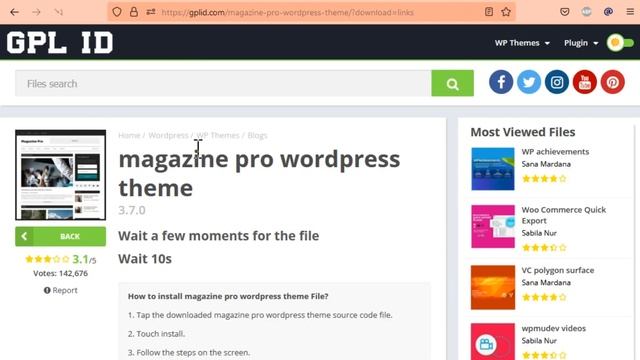Click Woo Commerce Quick Export thumbnail
640x360 pixels.
[x=493, y=227]
